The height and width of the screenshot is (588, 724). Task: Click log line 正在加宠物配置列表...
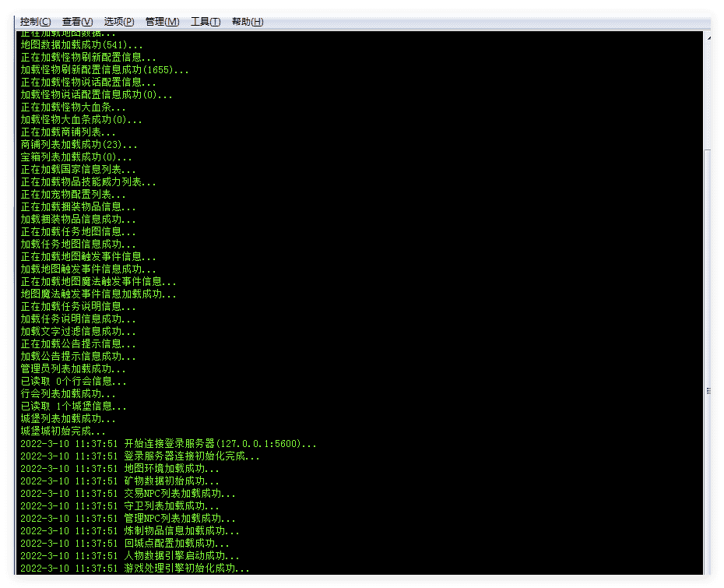coord(73,195)
